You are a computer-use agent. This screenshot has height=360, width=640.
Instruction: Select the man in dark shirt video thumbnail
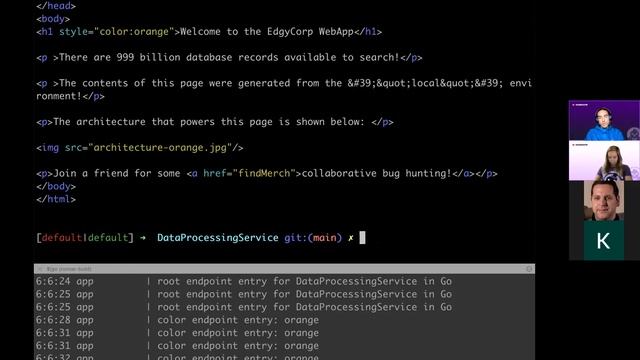click(x=604, y=201)
